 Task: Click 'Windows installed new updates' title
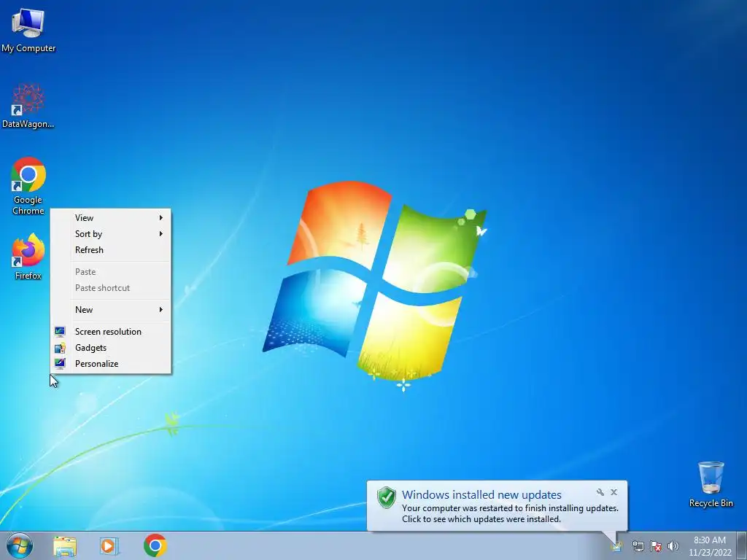coord(481,495)
